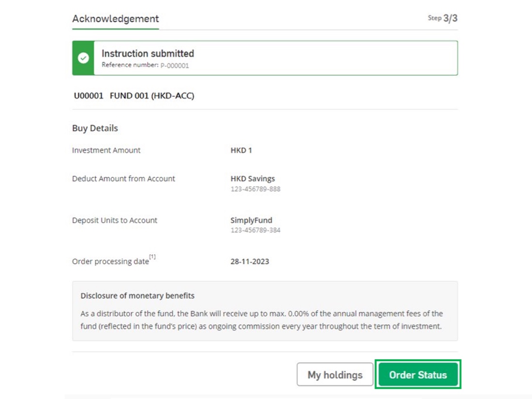This screenshot has height=399, width=532.
Task: Click the green success checkmark icon
Action: coord(84,58)
